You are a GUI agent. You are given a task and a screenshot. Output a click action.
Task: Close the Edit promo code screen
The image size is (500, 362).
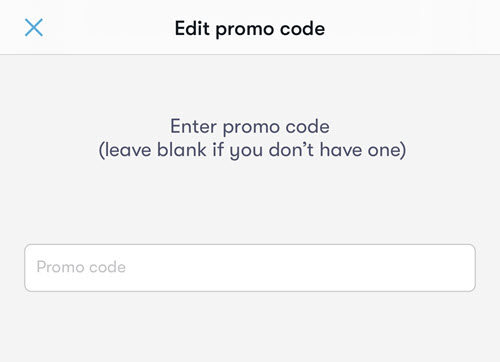click(x=34, y=27)
